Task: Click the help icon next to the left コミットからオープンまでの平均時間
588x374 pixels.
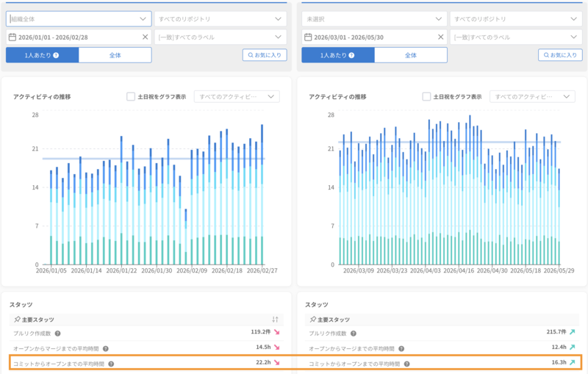Action: click(x=111, y=364)
